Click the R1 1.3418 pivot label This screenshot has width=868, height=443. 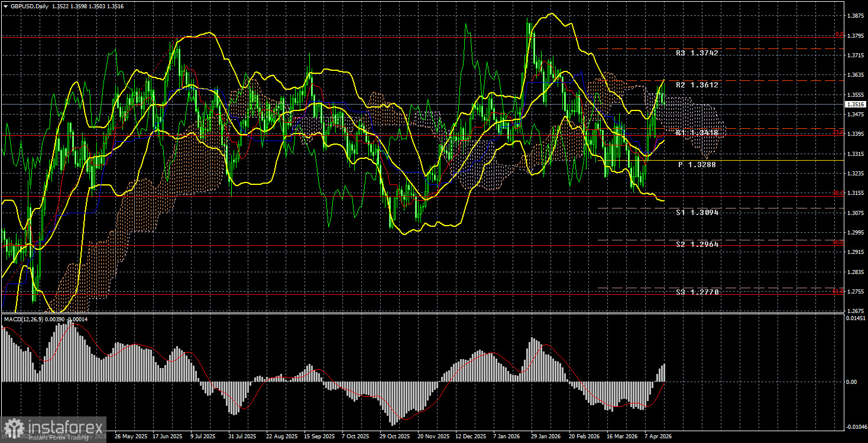[x=697, y=133]
